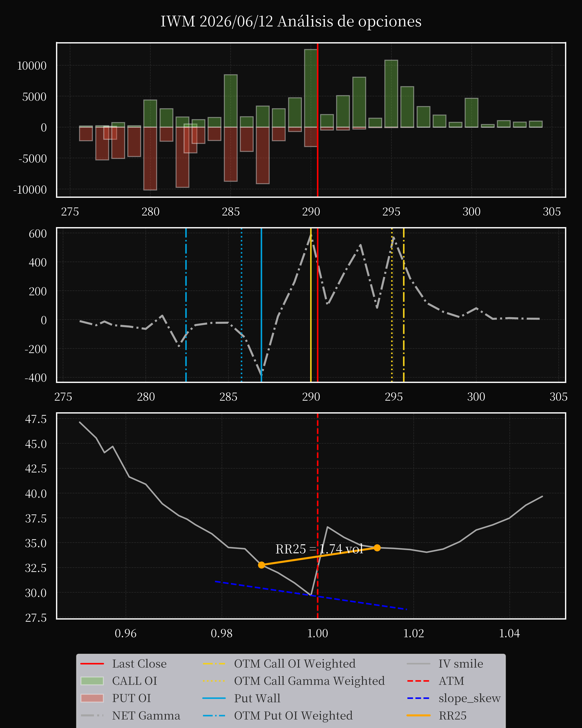Click the 'RR25 = 1.74 vol' annotation

(319, 549)
